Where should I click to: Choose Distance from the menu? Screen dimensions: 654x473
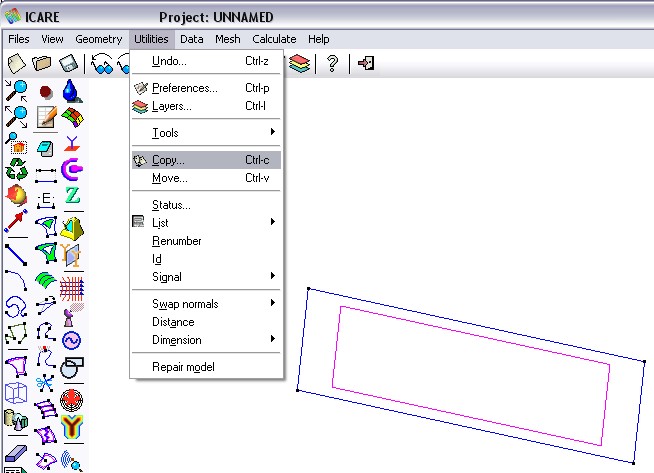206,322
